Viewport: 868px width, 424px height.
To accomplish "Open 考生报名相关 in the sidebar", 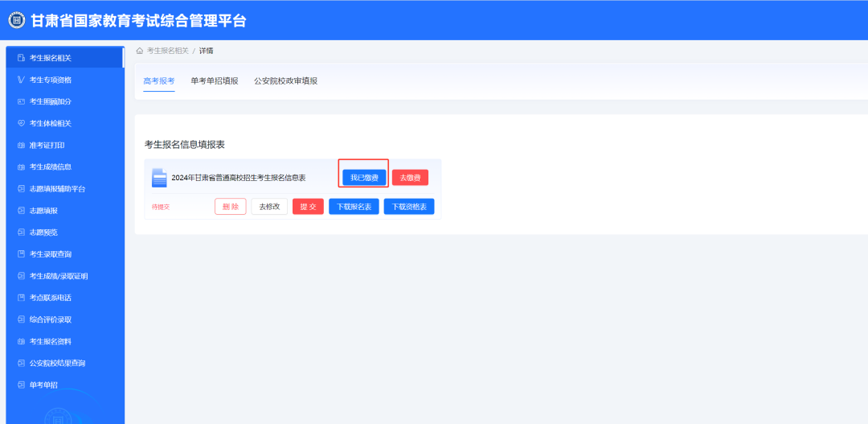I will [65, 58].
